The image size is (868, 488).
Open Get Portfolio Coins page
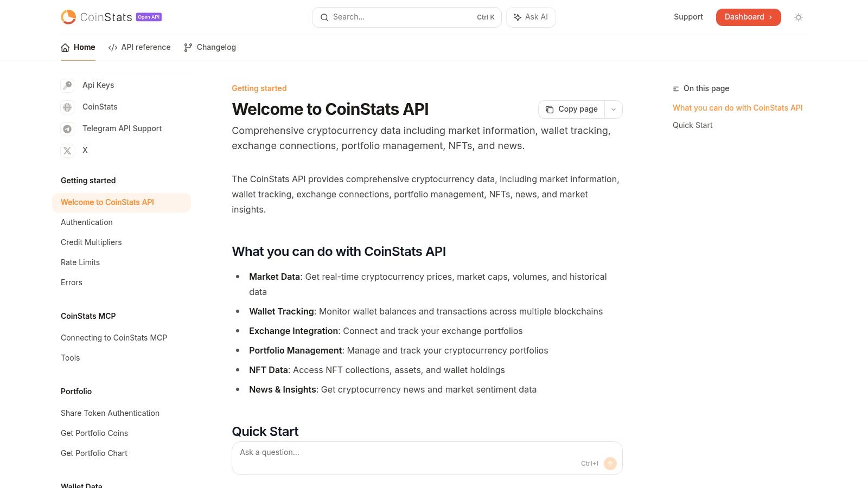click(94, 433)
